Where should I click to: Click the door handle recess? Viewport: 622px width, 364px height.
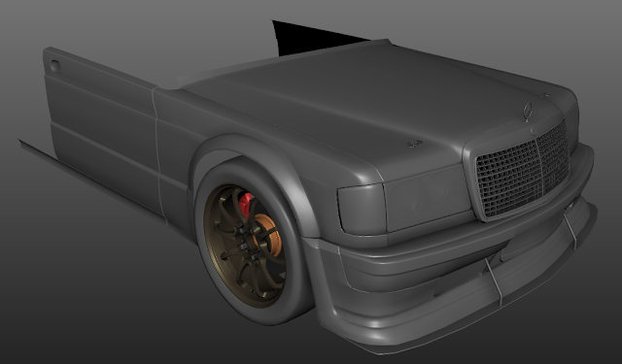55,67
